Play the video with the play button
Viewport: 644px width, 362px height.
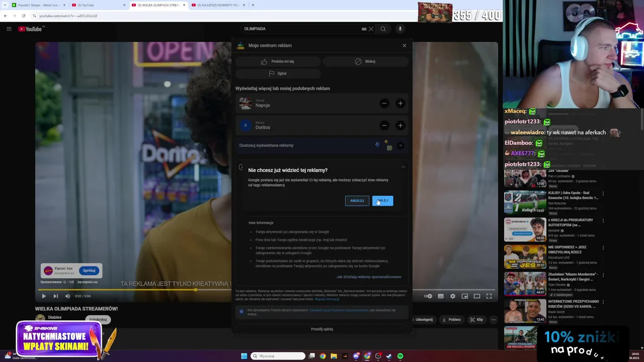[x=43, y=296]
